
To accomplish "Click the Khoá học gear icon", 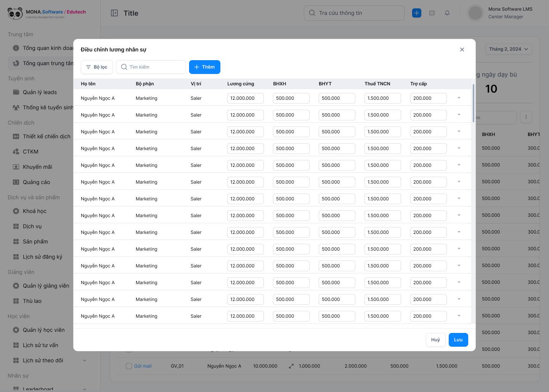I will 16,211.
